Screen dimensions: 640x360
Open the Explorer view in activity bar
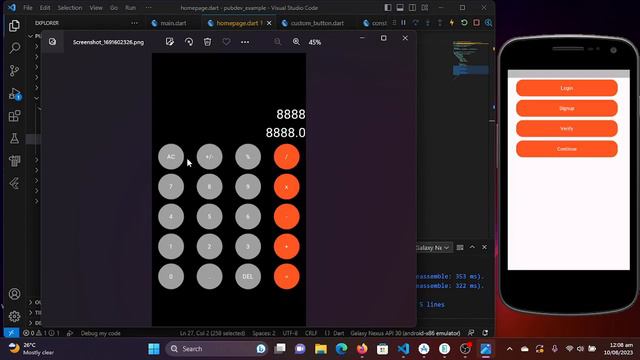click(14, 26)
